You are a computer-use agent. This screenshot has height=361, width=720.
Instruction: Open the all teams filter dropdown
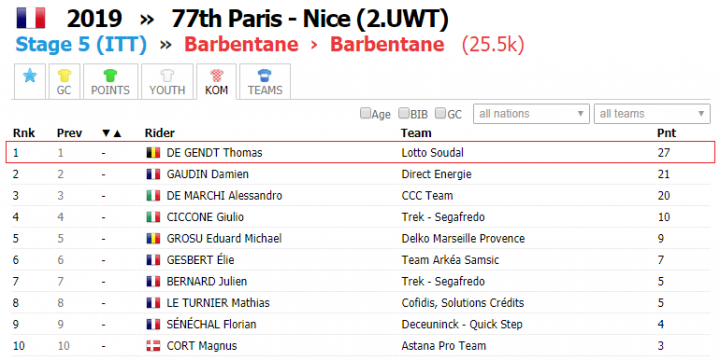coord(652,114)
